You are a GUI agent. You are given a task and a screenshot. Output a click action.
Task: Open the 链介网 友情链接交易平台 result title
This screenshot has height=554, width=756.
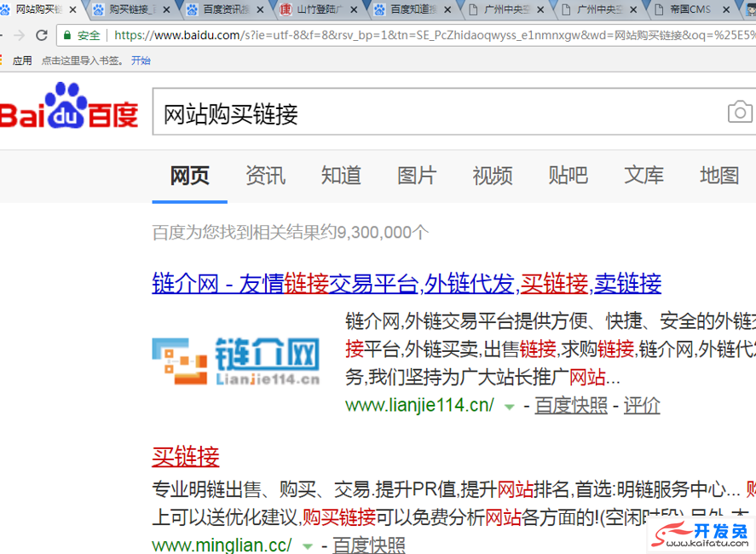[x=407, y=283]
